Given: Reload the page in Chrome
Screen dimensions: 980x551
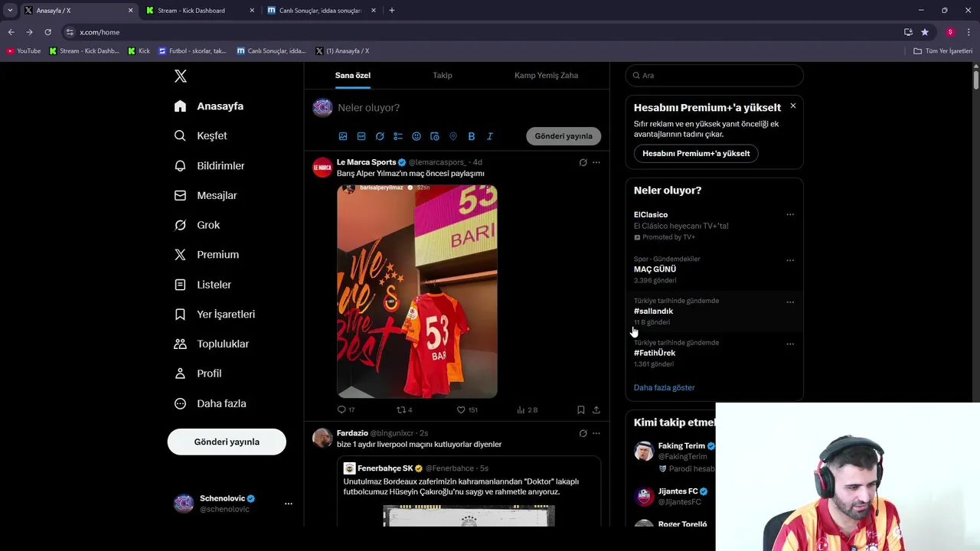Looking at the screenshot, I should [47, 32].
